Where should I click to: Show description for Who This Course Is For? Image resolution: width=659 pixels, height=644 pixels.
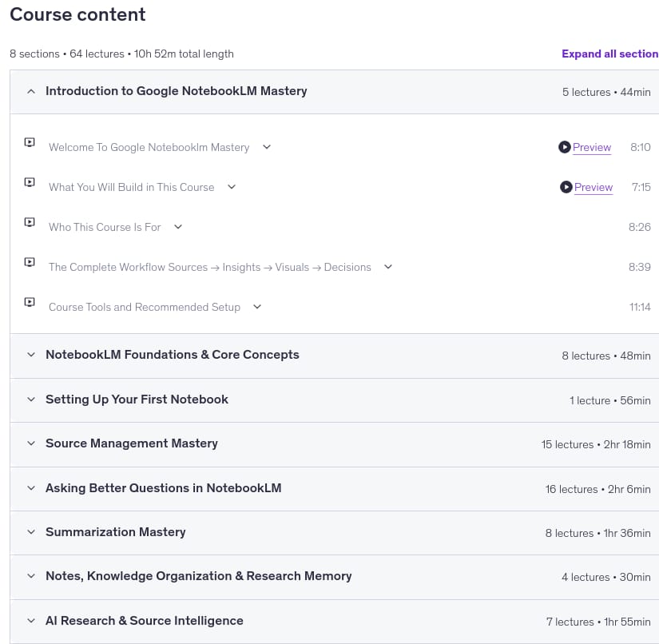pyautogui.click(x=178, y=227)
